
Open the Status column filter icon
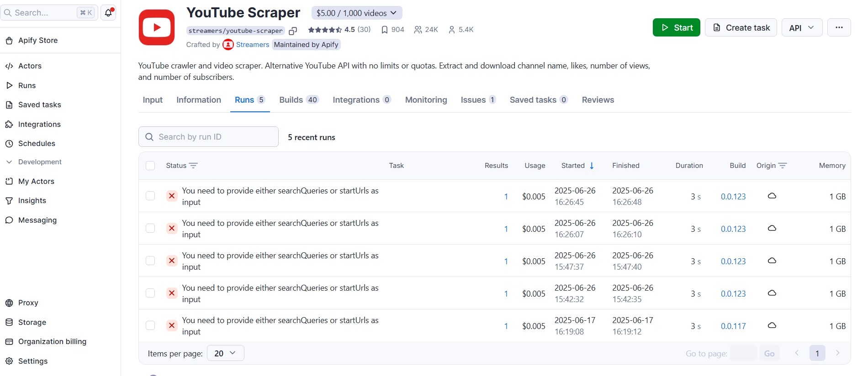(x=193, y=166)
